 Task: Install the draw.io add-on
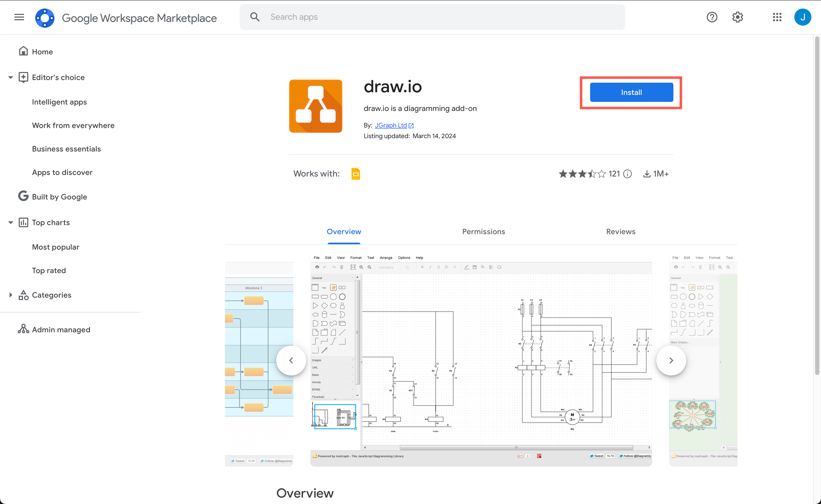tap(631, 92)
